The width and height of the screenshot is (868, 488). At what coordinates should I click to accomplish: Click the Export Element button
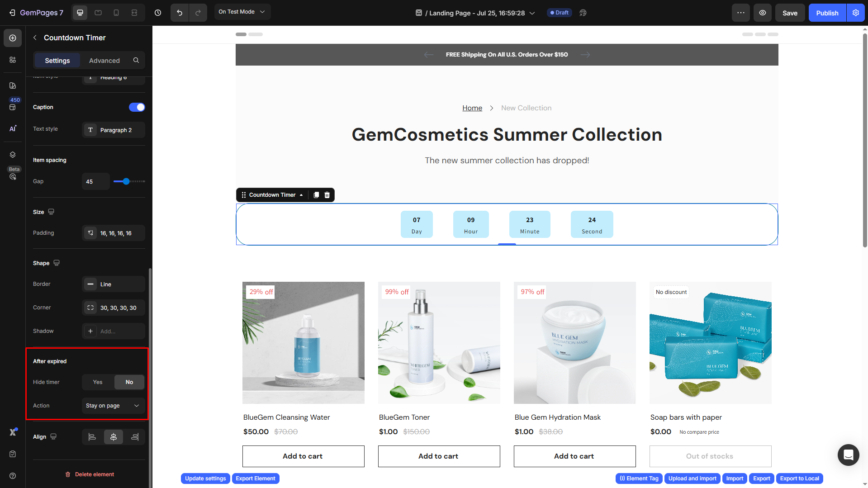click(256, 479)
